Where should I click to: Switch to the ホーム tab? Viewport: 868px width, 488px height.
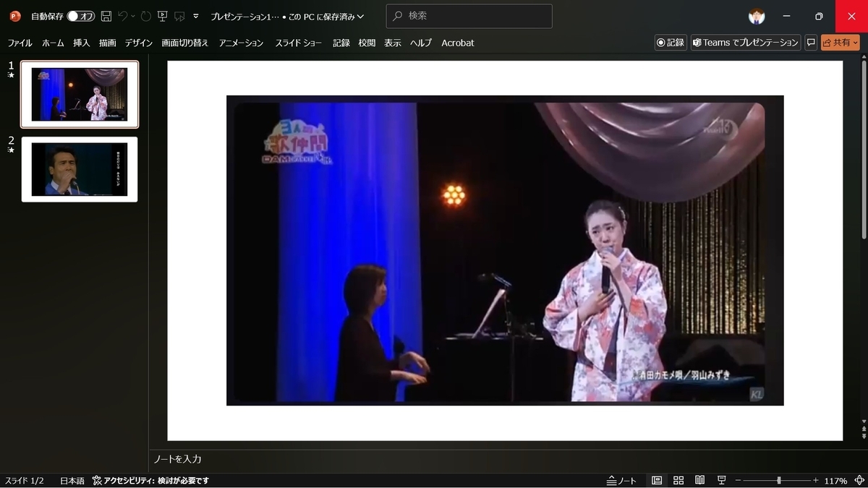click(53, 43)
